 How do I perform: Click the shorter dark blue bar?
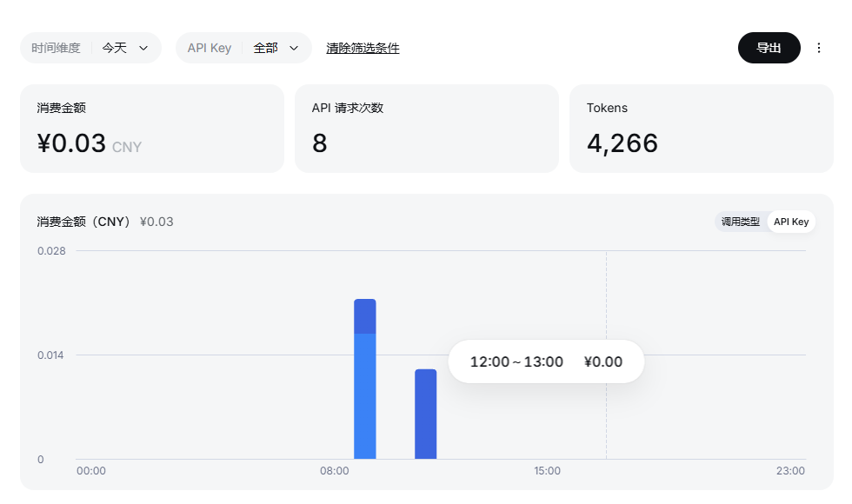(x=426, y=414)
